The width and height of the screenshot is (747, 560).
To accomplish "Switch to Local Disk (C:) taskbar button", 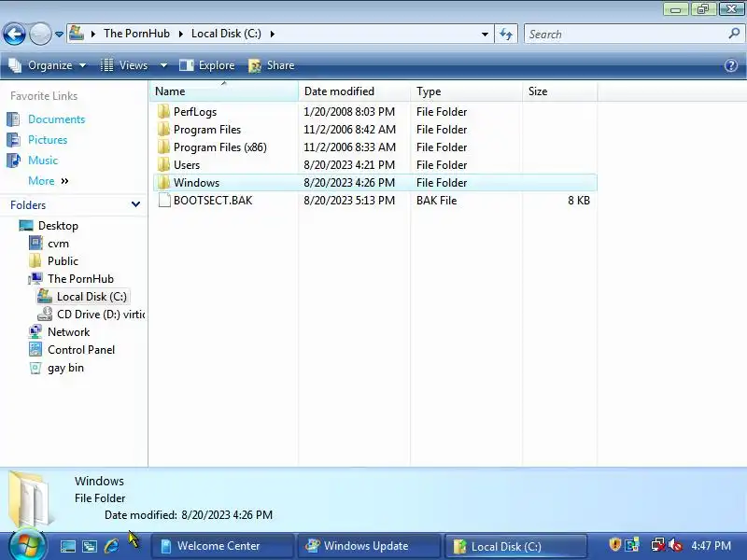I will [x=516, y=546].
